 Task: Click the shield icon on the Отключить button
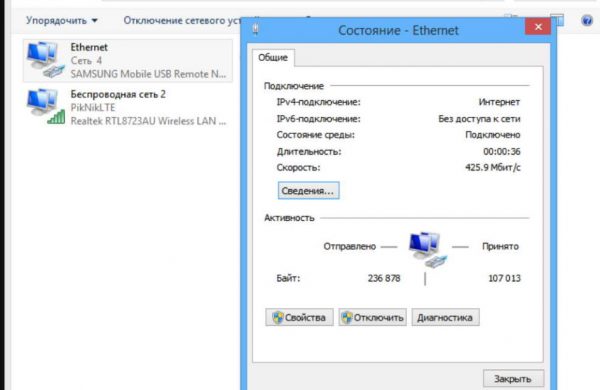(x=347, y=317)
